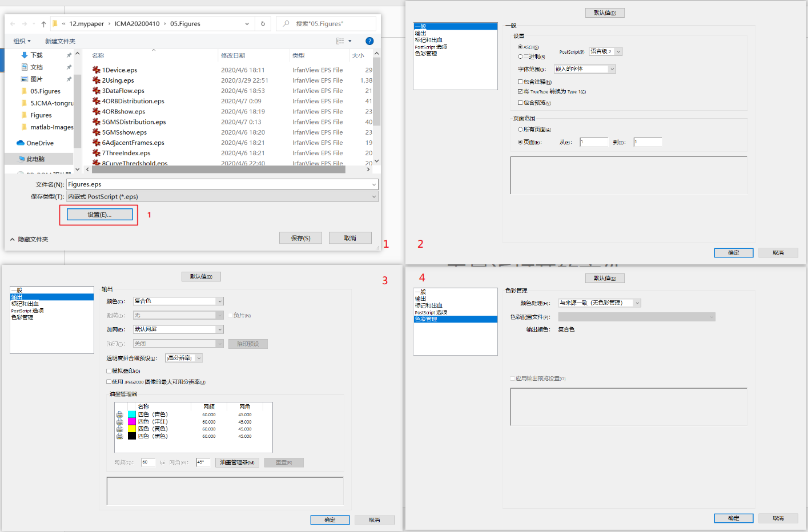
Task: Enable the 模拟叠印 checkbox
Action: (108, 371)
